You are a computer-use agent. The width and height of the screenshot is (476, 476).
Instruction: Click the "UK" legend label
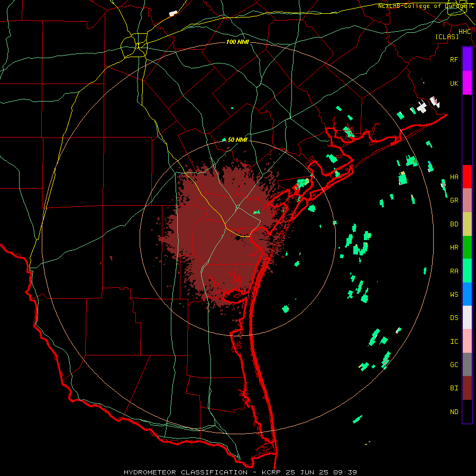point(454,83)
